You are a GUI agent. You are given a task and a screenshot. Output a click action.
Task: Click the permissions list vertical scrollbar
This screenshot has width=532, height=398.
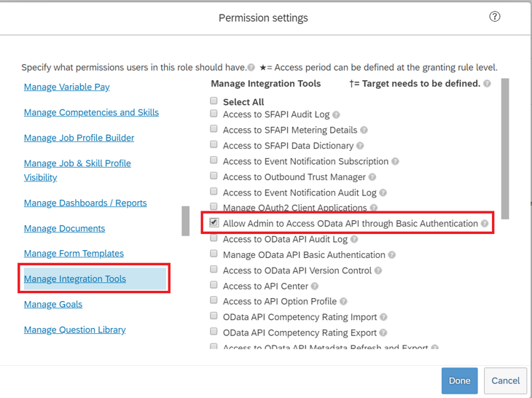click(x=505, y=146)
